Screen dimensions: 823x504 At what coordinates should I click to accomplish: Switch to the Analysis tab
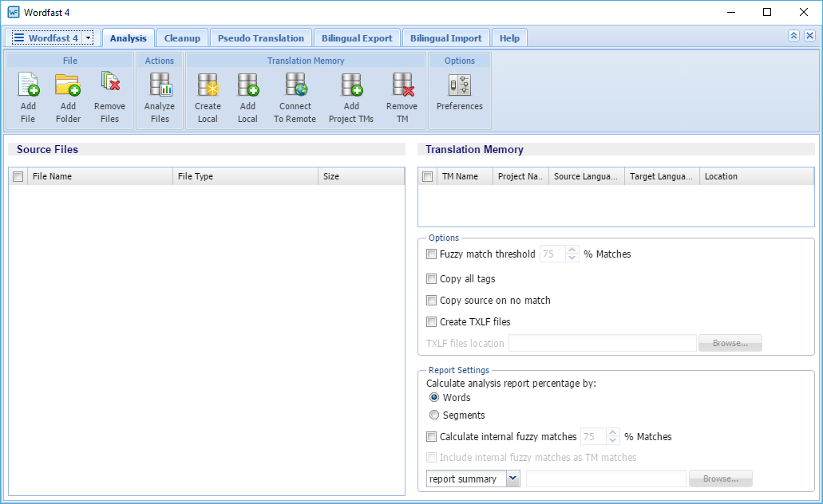(x=128, y=38)
